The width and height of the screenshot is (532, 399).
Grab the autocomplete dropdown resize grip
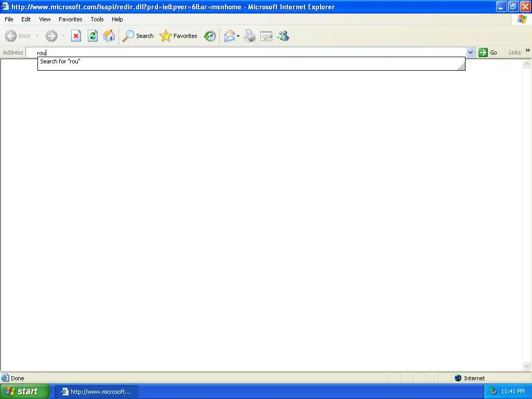[x=461, y=66]
